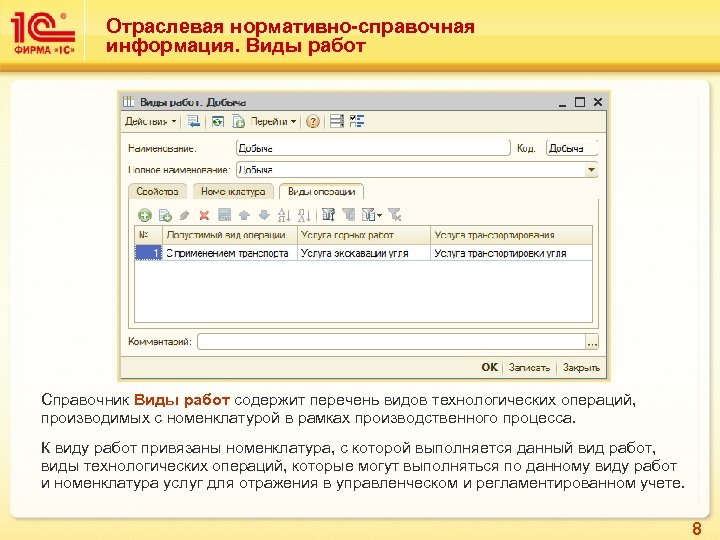Viewport: 720px width, 540px height.
Task: Click the disable filter funnel-with-X icon
Action: click(x=394, y=214)
